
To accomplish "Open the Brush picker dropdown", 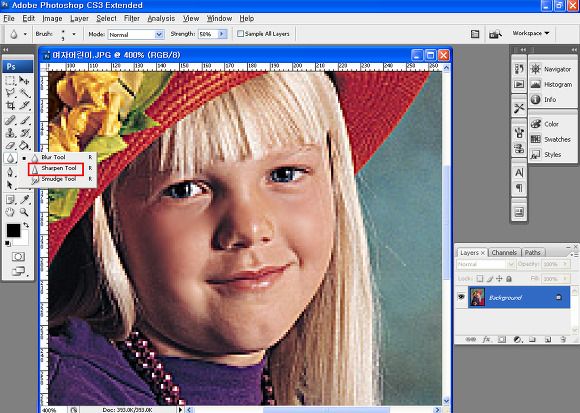I will (x=74, y=34).
